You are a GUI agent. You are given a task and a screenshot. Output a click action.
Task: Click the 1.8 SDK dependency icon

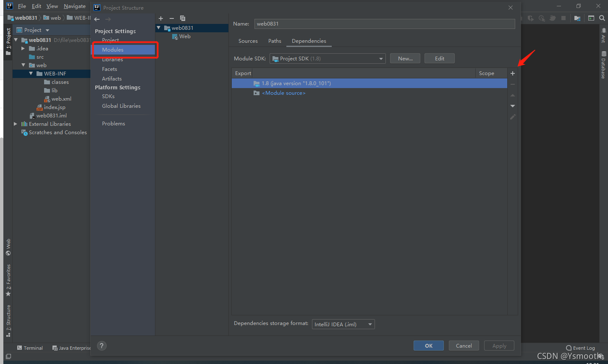(x=257, y=83)
